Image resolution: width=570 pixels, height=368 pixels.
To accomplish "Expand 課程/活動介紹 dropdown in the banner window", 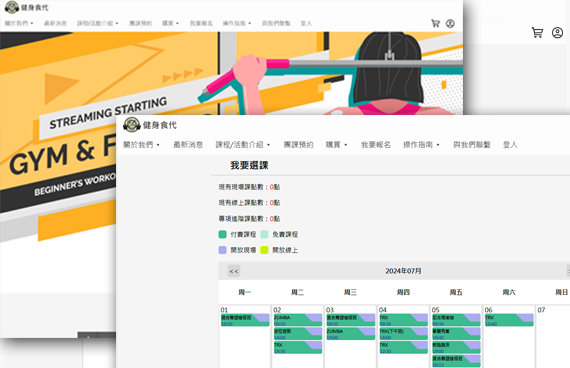I will [x=97, y=23].
